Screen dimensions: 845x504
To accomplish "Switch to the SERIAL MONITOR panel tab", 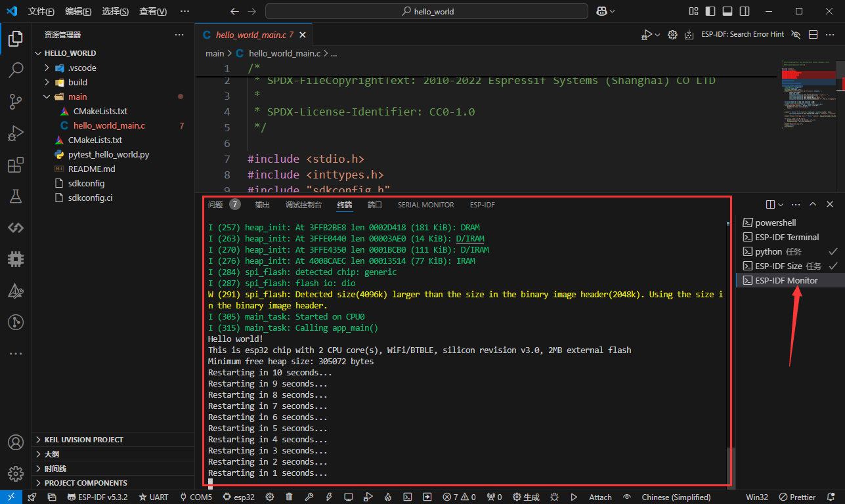I will [425, 205].
